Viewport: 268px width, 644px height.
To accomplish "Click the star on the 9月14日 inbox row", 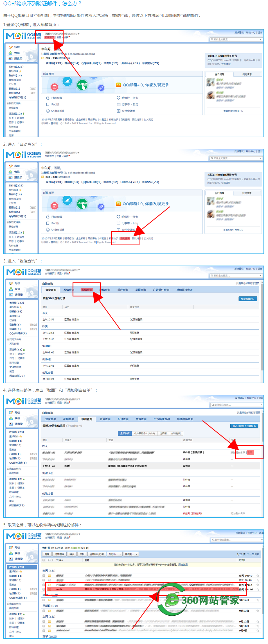I will click(x=258, y=600).
